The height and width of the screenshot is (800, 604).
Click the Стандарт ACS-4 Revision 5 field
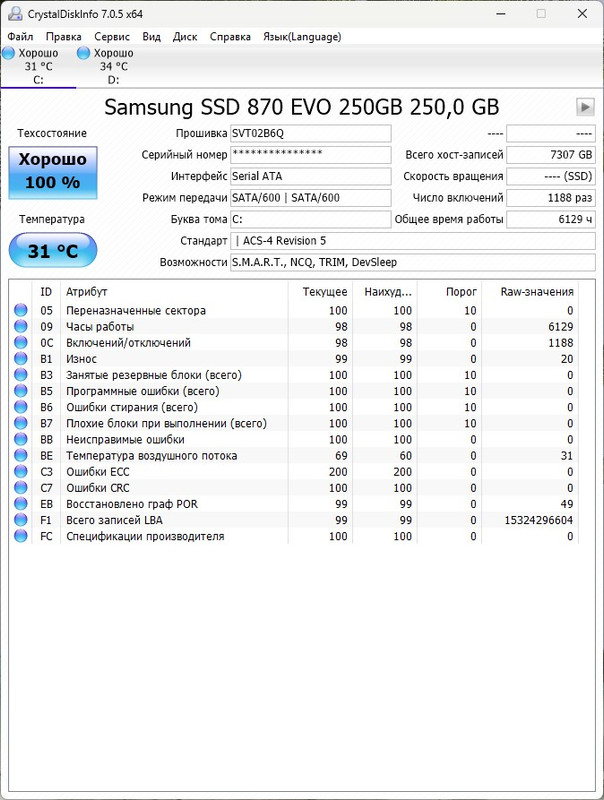click(x=413, y=241)
